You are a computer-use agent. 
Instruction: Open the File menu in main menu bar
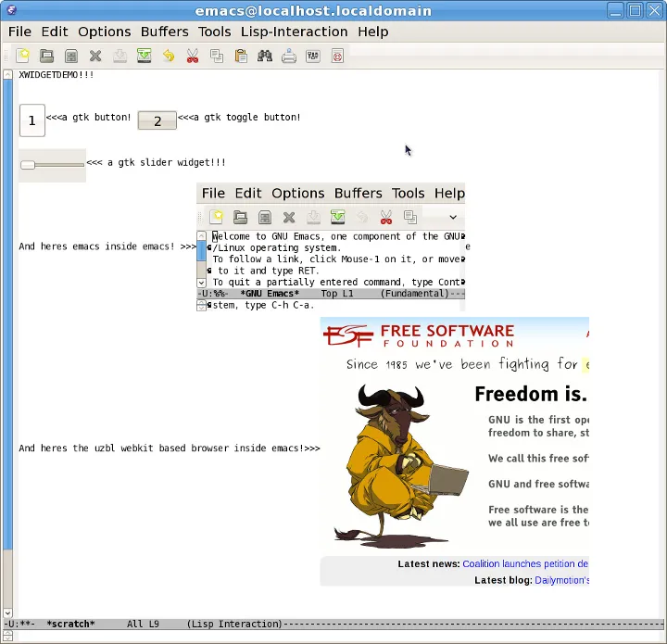tap(19, 32)
